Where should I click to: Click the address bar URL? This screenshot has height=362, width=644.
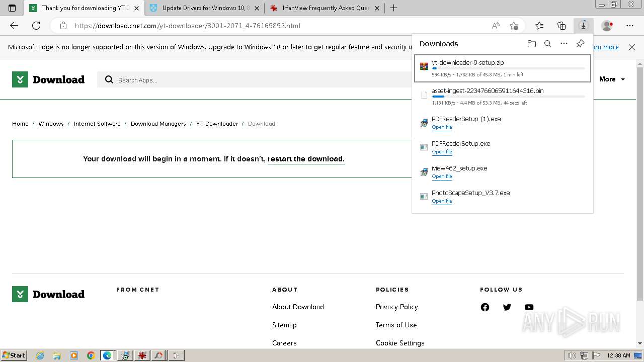pyautogui.click(x=188, y=26)
